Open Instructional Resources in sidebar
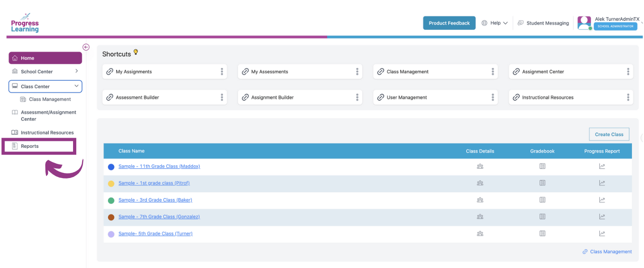Image resolution: width=644 pixels, height=268 pixels. [43, 133]
